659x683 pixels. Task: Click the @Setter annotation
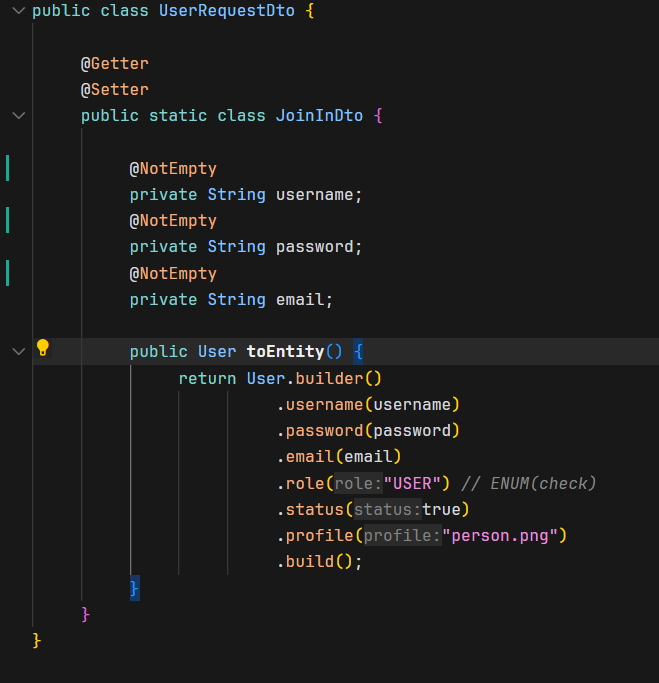[115, 90]
